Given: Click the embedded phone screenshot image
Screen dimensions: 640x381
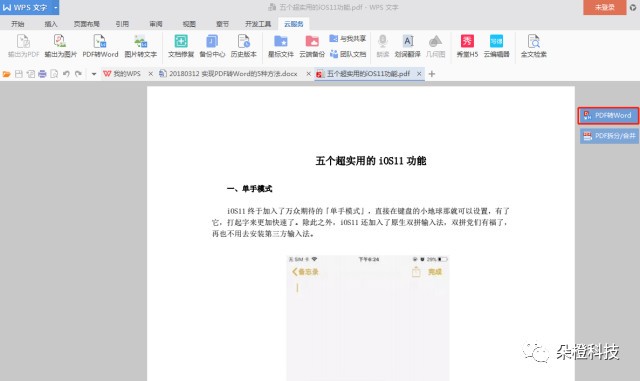Looking at the screenshot, I should pyautogui.click(x=368, y=318).
